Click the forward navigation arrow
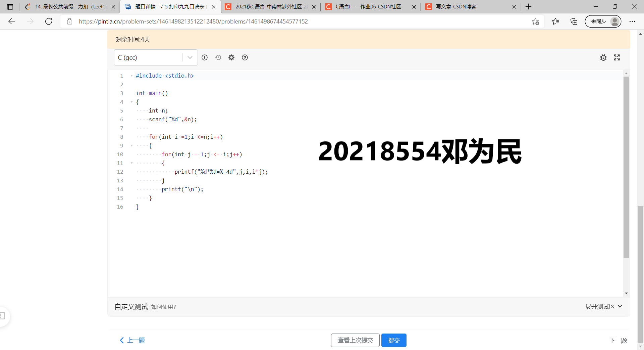The image size is (644, 350). (30, 21)
